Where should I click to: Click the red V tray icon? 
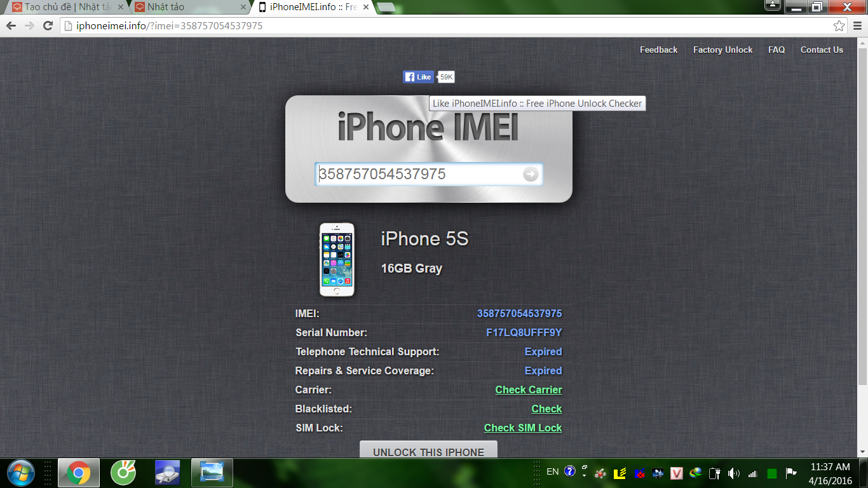[677, 473]
